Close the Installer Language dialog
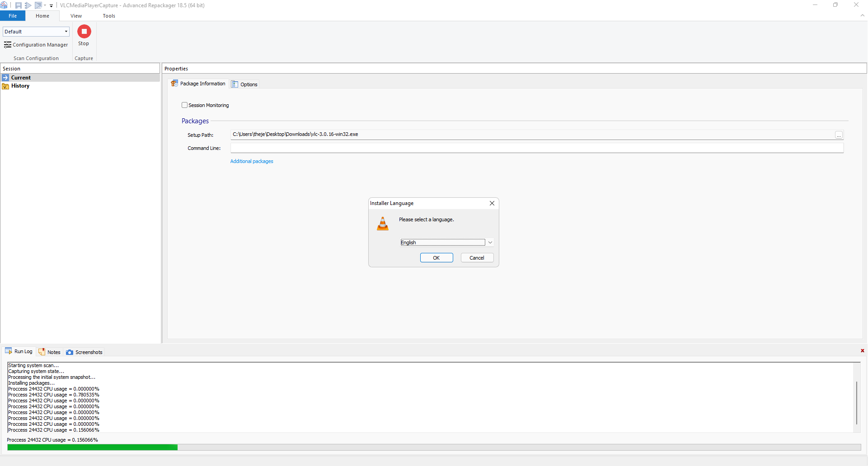Image resolution: width=868 pixels, height=466 pixels. [492, 203]
